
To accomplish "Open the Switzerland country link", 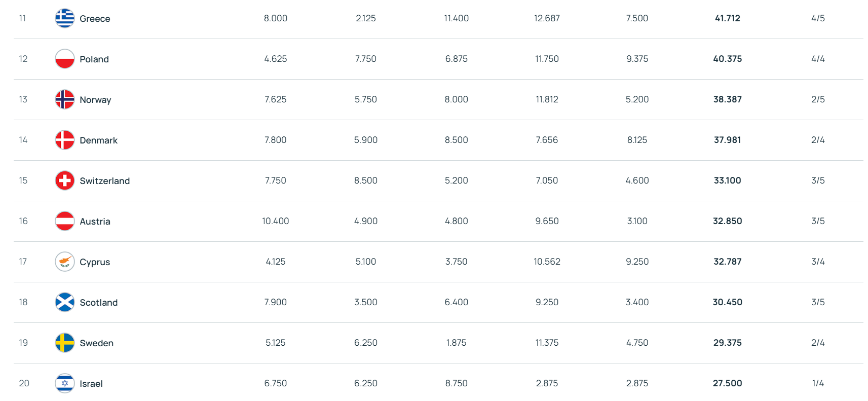I will 104,181.
